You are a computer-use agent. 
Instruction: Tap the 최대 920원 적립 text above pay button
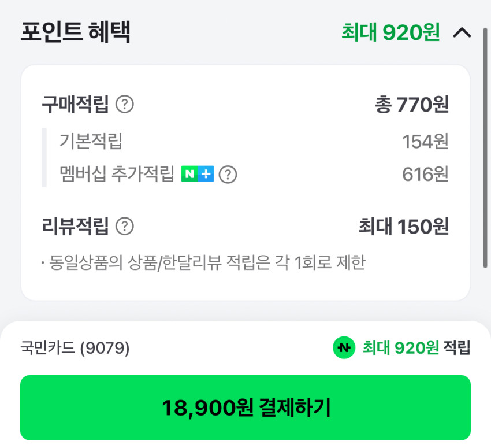[x=416, y=347]
